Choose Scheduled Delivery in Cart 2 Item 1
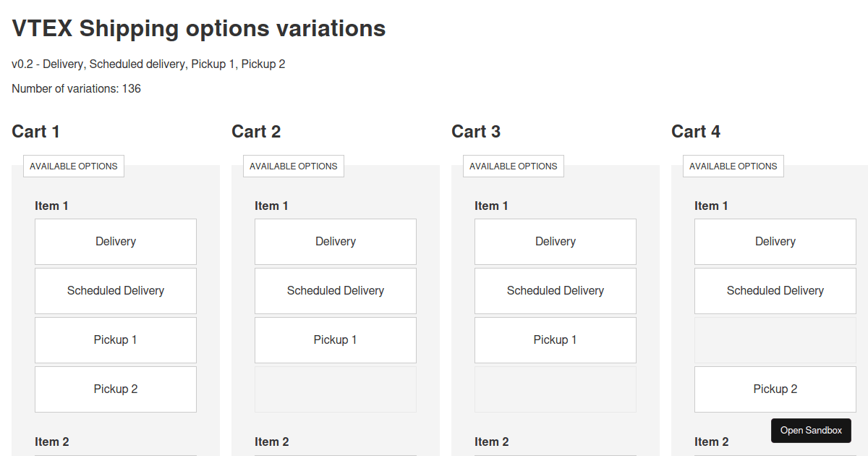The image size is (868, 456). (335, 290)
